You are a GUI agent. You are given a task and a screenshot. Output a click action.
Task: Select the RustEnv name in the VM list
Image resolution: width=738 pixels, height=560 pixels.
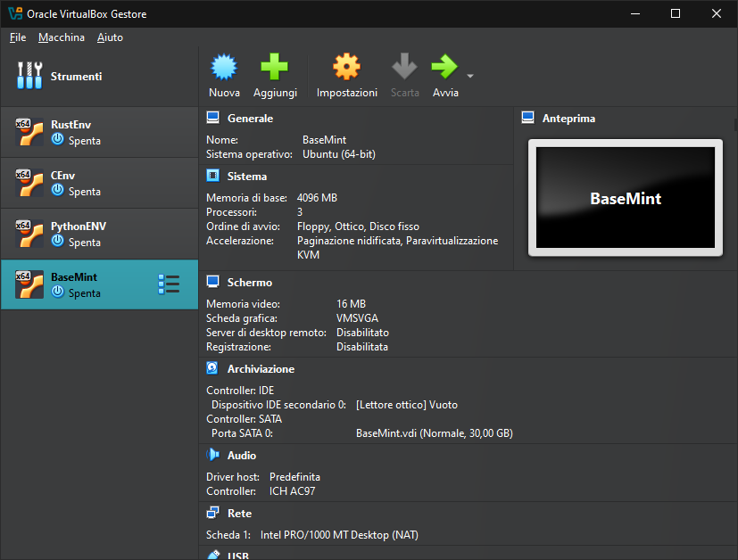pyautogui.click(x=70, y=125)
